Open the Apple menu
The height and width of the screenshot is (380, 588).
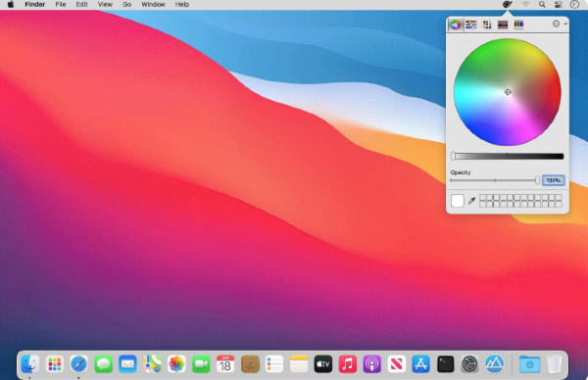click(x=11, y=5)
